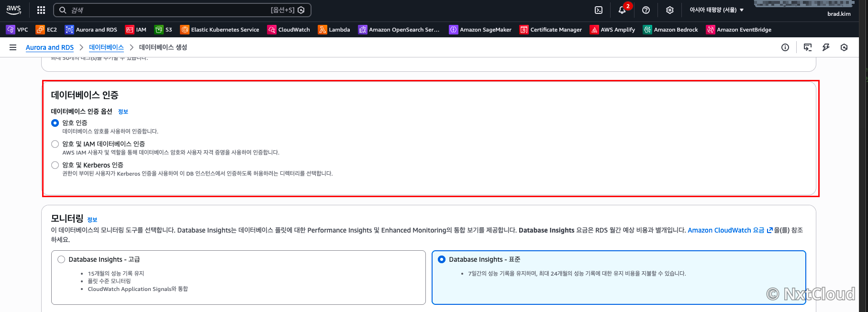Go to 데이터베이스 breadcrumb link

(x=106, y=47)
